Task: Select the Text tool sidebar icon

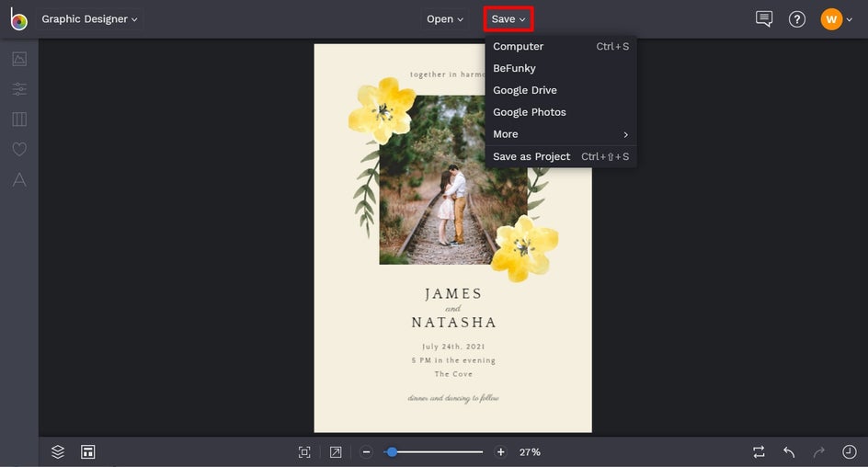Action: pyautogui.click(x=19, y=180)
